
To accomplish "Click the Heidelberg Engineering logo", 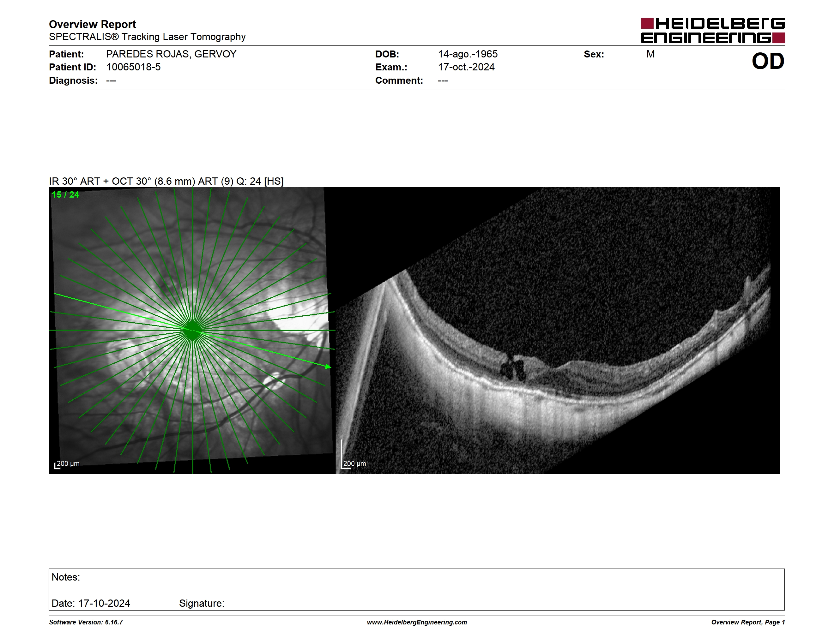I will 713,31.
